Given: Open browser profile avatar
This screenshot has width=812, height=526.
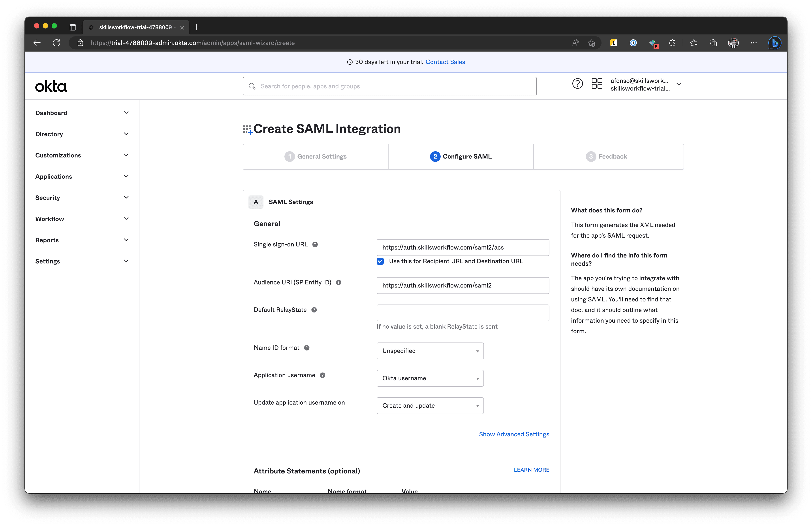Looking at the screenshot, I should tap(733, 43).
